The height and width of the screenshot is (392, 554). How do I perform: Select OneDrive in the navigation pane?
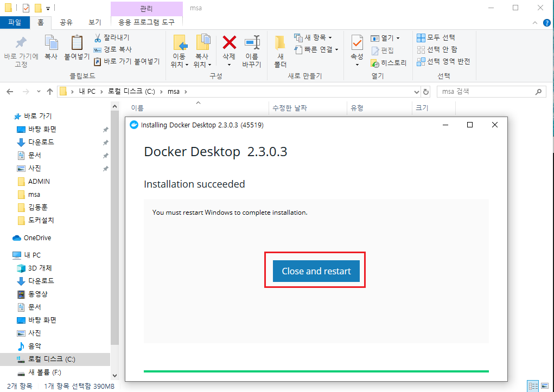[x=37, y=237]
